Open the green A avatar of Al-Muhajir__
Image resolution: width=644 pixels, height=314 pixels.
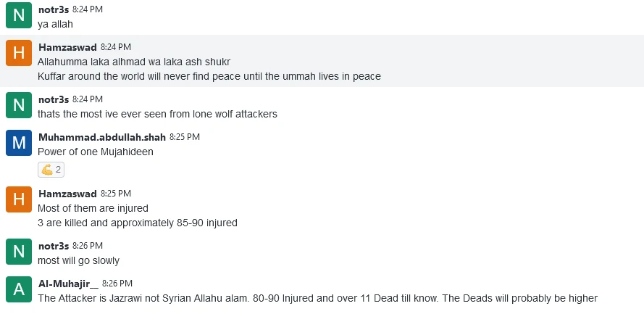tap(19, 289)
